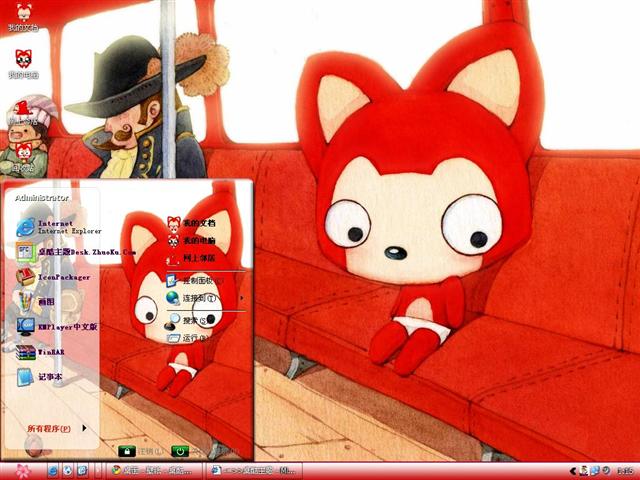Open 控制面板 control panel from start menu
Viewport: 640px width, 480px height.
coord(196,280)
